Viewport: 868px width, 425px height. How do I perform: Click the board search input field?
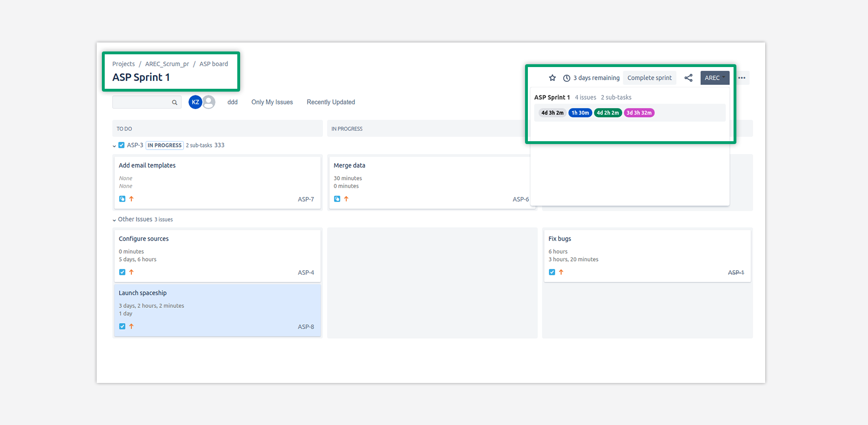(142, 102)
